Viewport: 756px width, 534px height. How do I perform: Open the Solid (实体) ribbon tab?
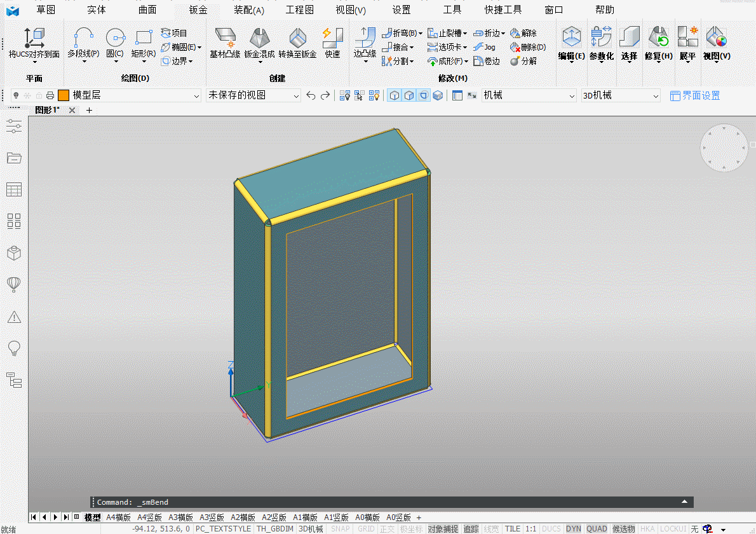[97, 10]
